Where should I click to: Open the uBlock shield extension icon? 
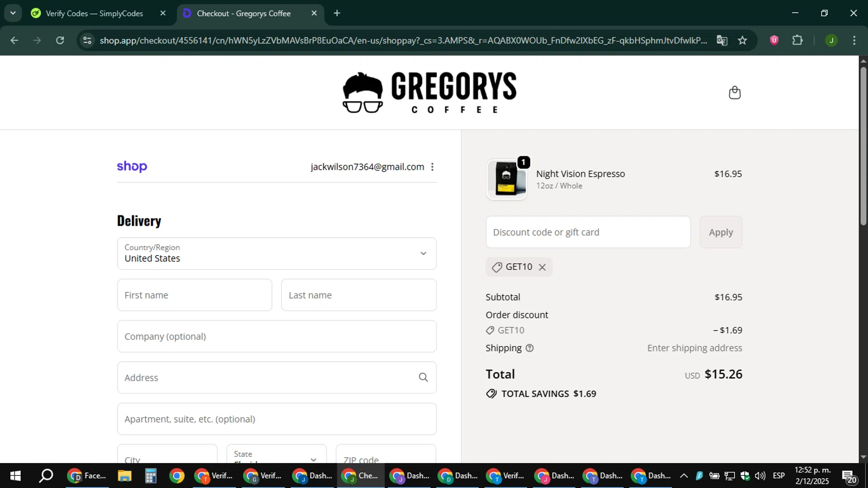tap(774, 41)
